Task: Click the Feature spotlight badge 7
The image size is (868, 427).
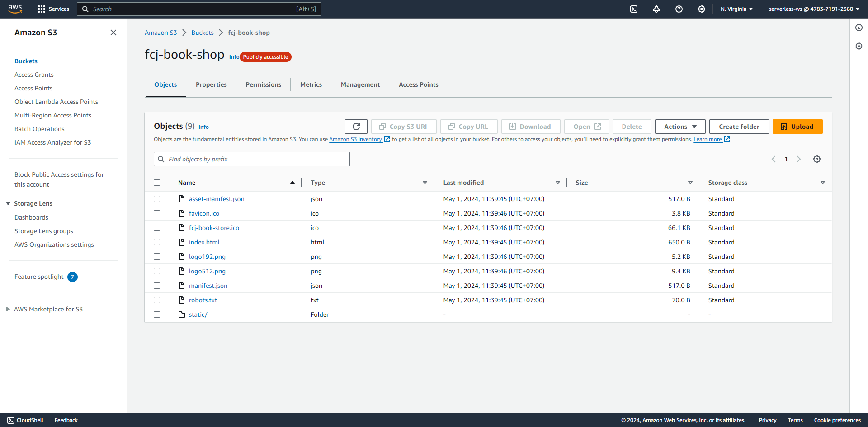Action: pyautogui.click(x=72, y=277)
